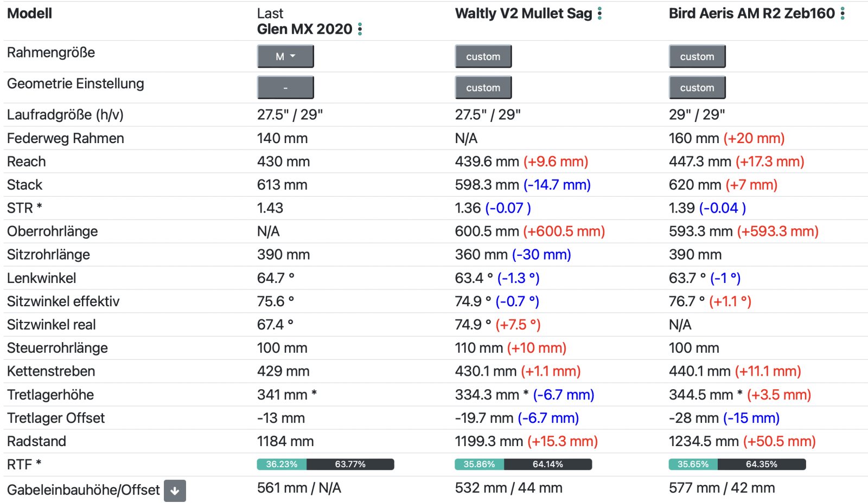Click Glen MX 2020 model name
The width and height of the screenshot is (868, 503).
click(304, 29)
